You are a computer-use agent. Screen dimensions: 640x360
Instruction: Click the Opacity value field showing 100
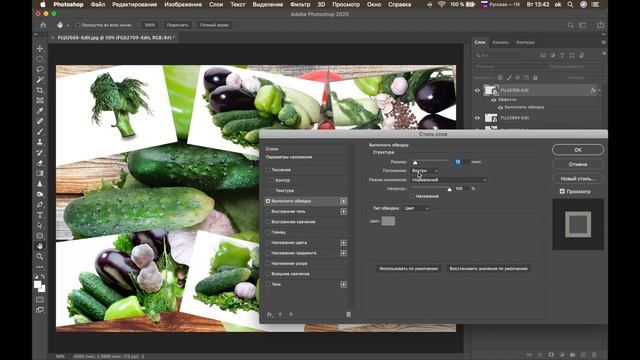click(462, 189)
